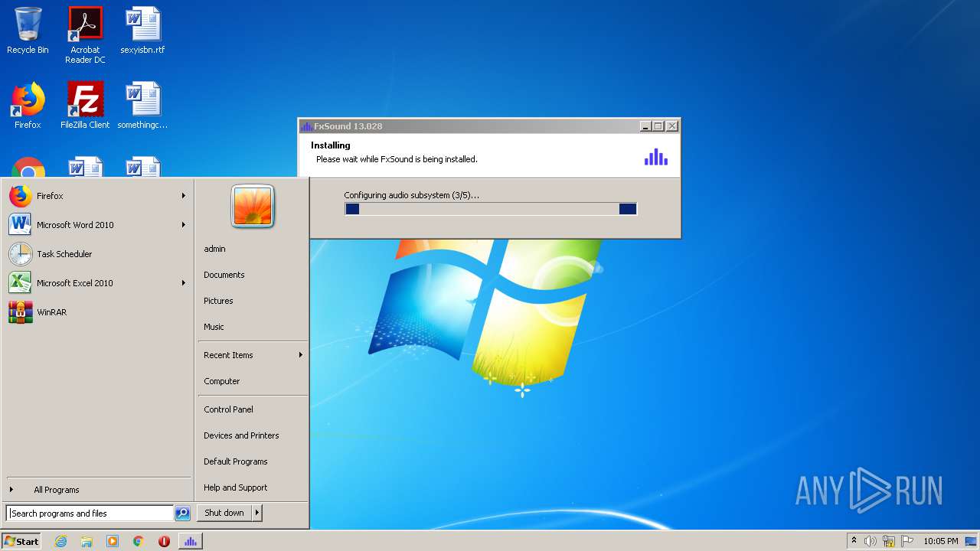Open Computer from Start menu
The height and width of the screenshot is (551, 980).
[x=222, y=381]
